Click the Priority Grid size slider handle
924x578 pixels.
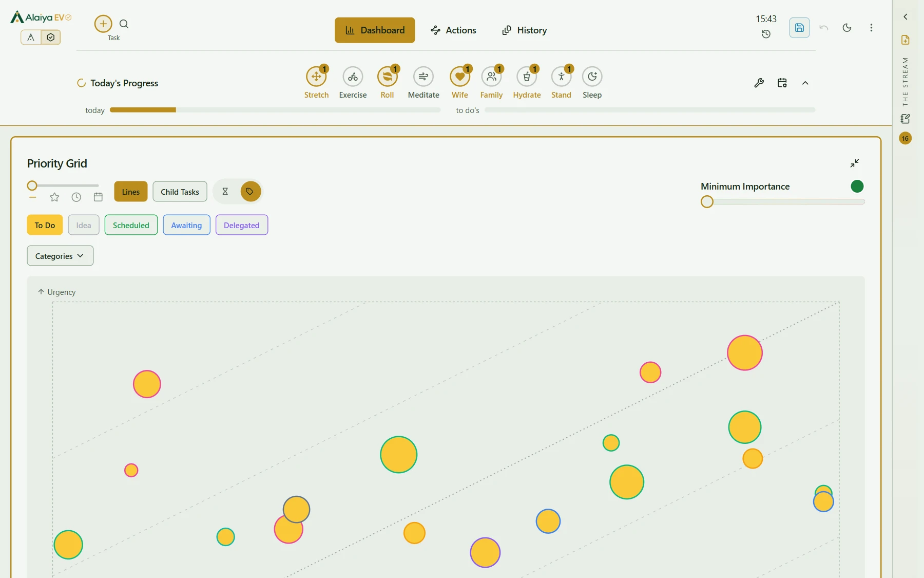(32, 185)
